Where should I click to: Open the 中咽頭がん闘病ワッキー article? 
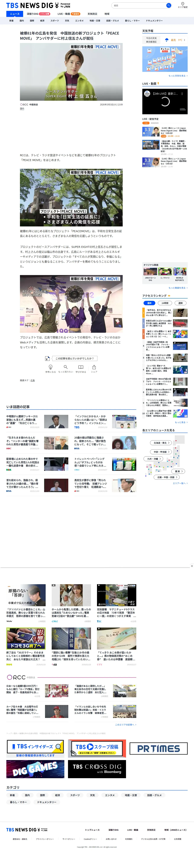37,421
